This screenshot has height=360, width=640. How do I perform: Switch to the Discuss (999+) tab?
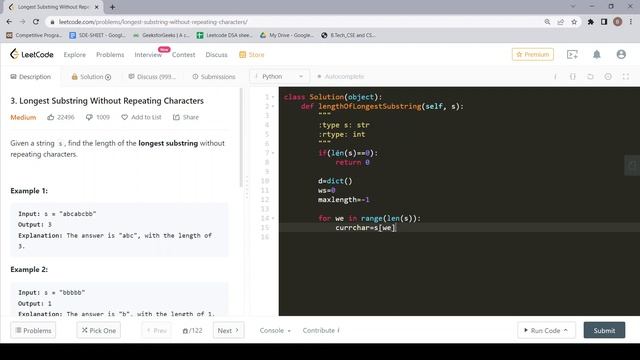click(x=152, y=77)
